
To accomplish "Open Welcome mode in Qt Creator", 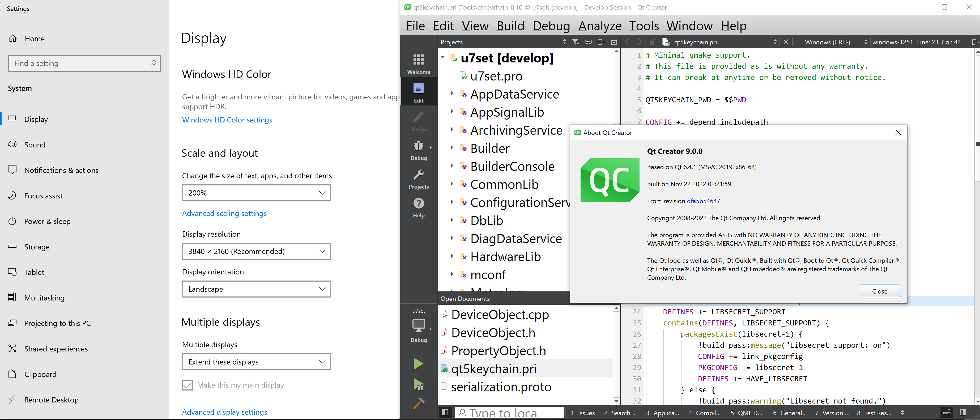I will pos(419,63).
